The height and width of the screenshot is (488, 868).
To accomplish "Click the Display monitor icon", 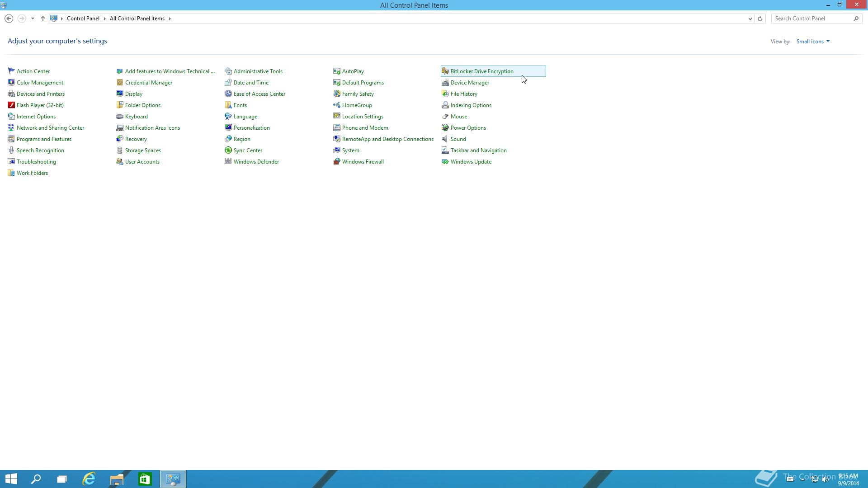I will [120, 94].
